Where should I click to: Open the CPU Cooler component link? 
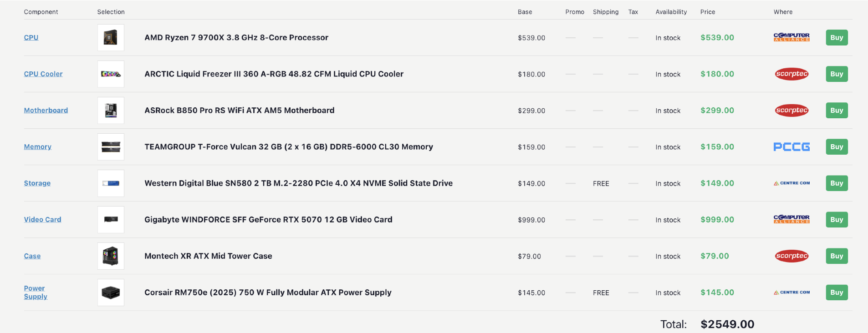tap(43, 74)
